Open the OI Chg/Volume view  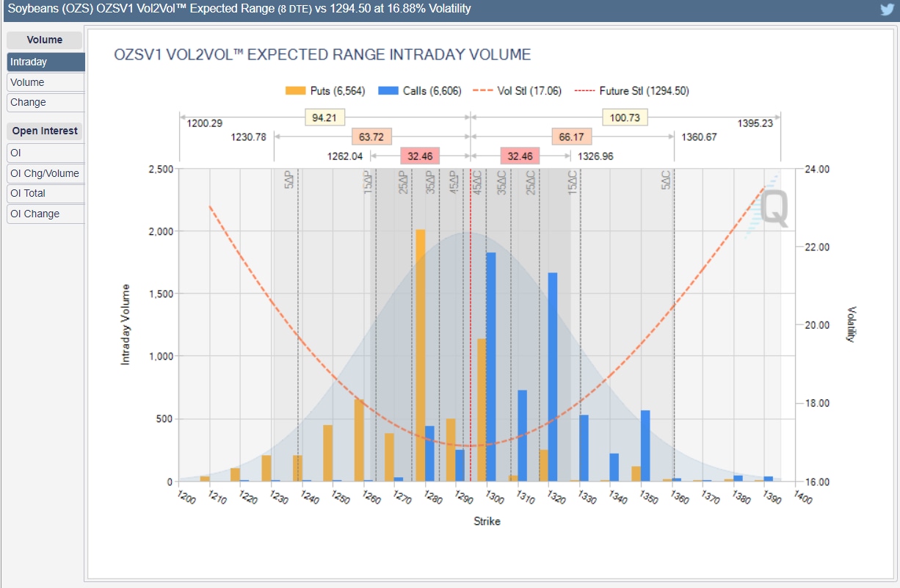coord(45,173)
